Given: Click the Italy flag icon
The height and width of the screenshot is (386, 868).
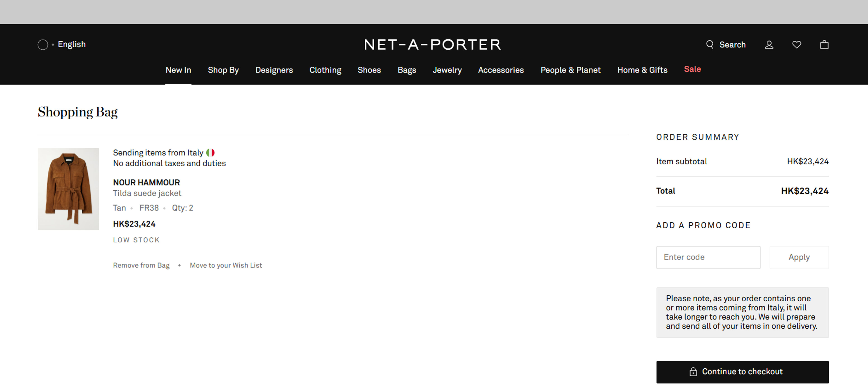Looking at the screenshot, I should pyautogui.click(x=210, y=153).
